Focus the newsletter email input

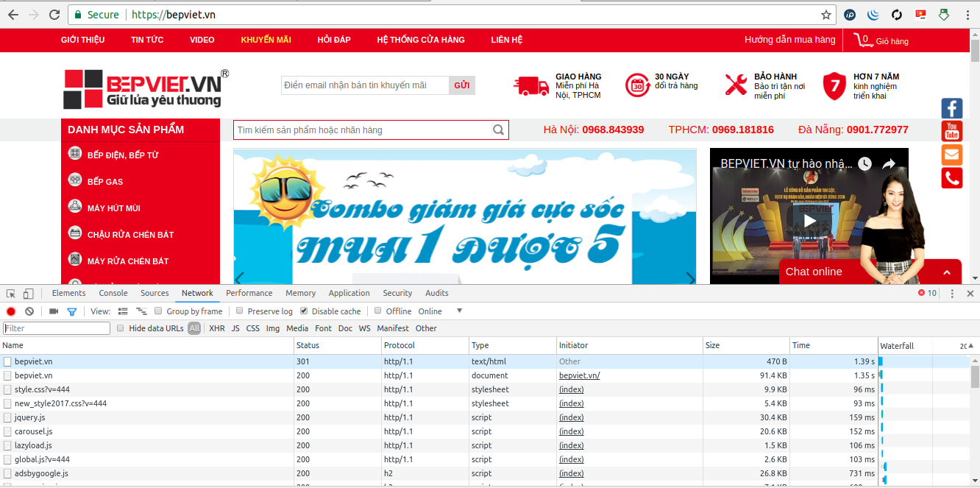point(365,85)
